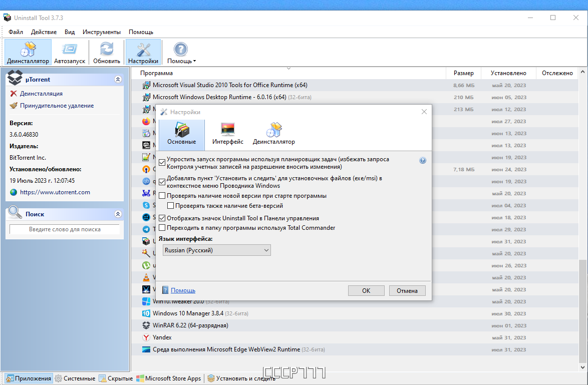Open the utorrent.com website link
The image size is (588, 385).
tap(55, 192)
